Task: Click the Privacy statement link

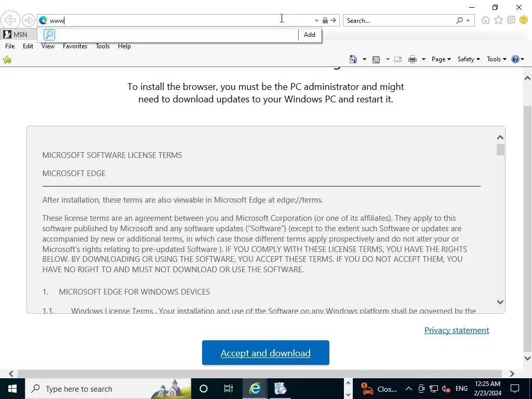Action: [456, 330]
